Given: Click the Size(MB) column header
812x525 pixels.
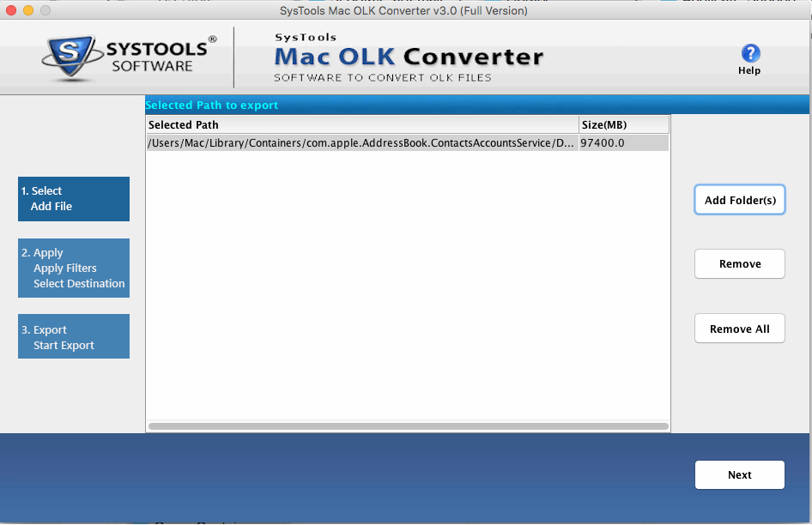Looking at the screenshot, I should pyautogui.click(x=624, y=124).
